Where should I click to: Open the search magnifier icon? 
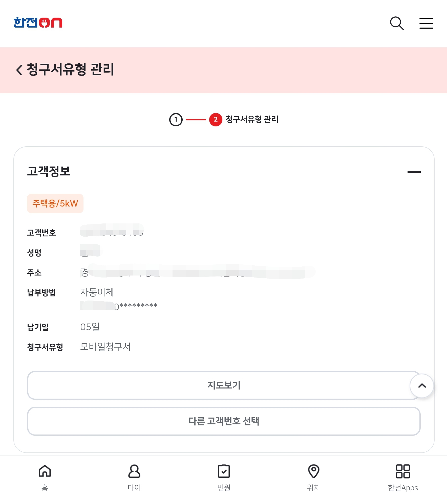coord(397,23)
